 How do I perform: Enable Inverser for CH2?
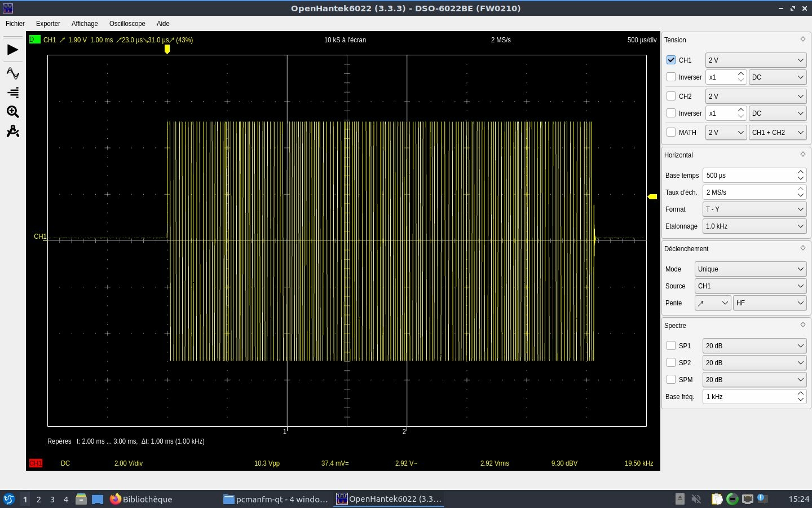coord(671,113)
